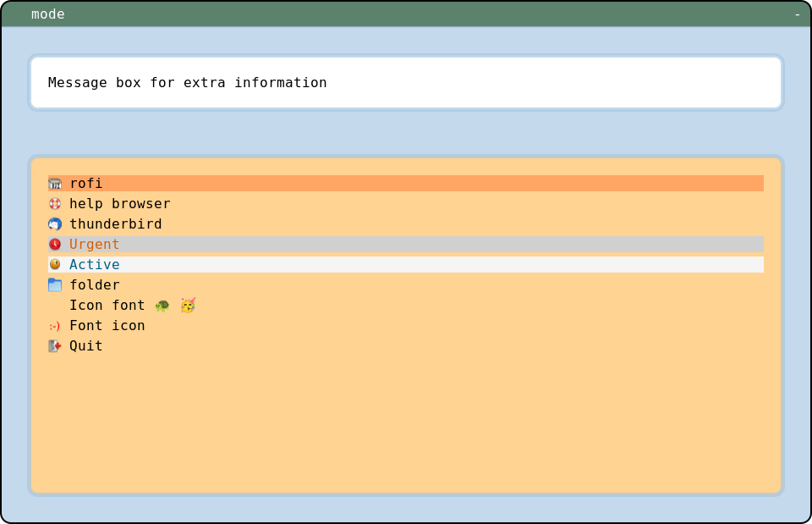Click the red clock icon beside Urgent

tap(55, 245)
